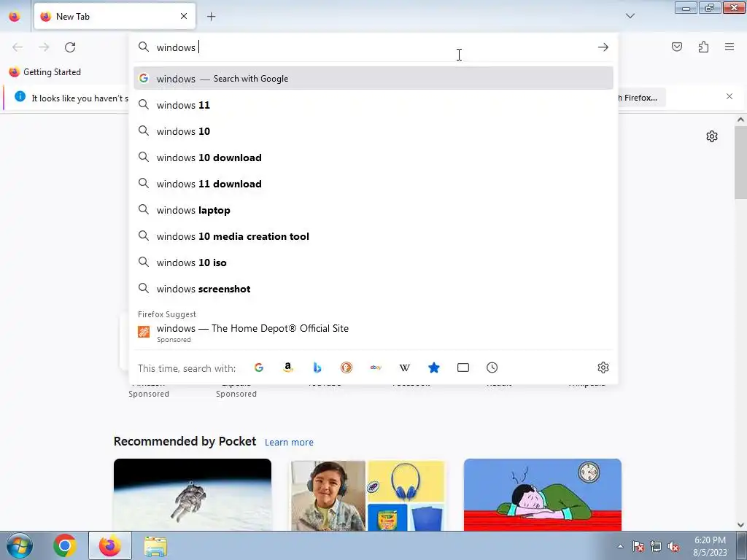Open the Firefox application menu
The width and height of the screenshot is (747, 560).
(729, 47)
